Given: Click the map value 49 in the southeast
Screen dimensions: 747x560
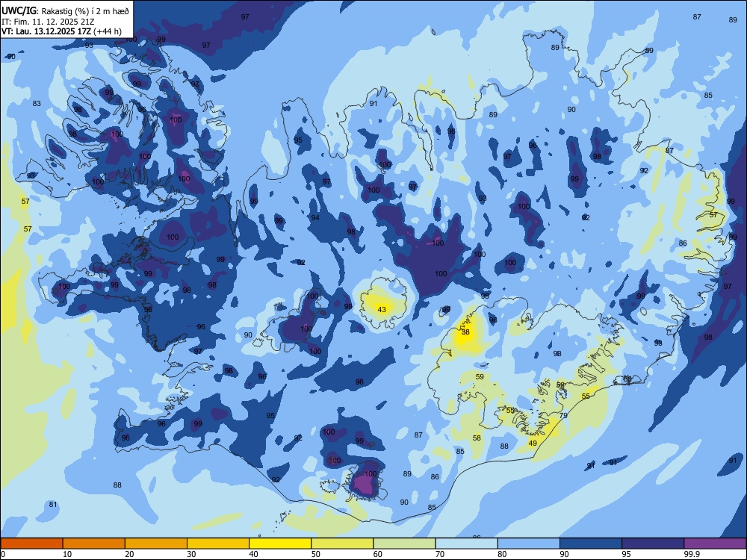Looking at the screenshot, I should point(533,443).
